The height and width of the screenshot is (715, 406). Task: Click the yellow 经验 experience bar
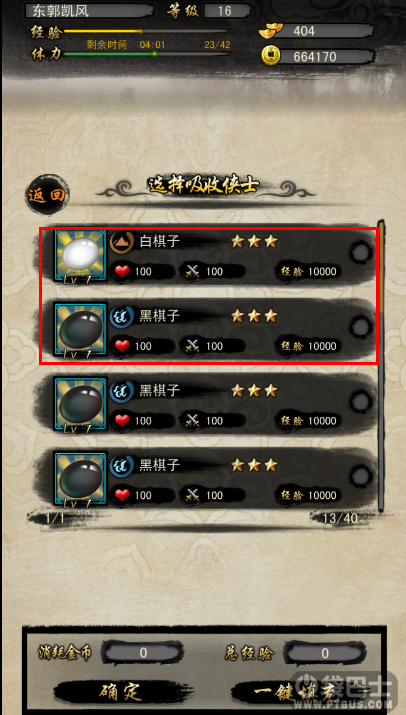pyautogui.click(x=151, y=31)
